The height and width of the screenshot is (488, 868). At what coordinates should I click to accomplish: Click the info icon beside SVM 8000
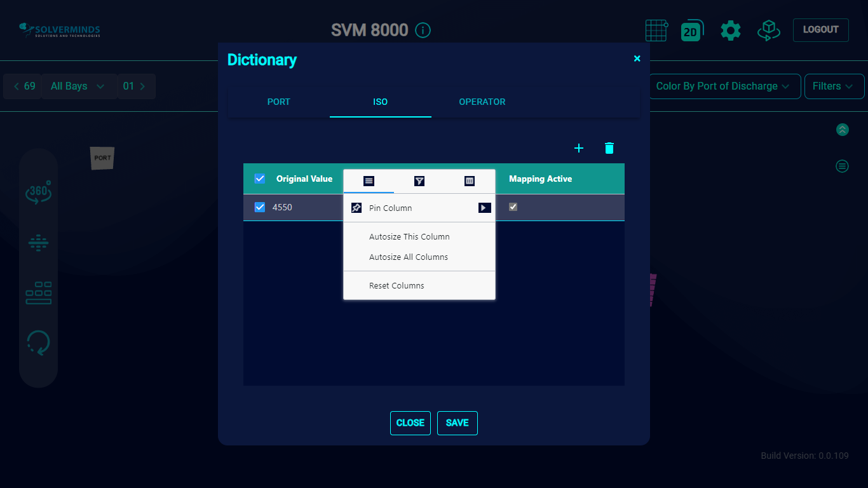pyautogui.click(x=423, y=30)
